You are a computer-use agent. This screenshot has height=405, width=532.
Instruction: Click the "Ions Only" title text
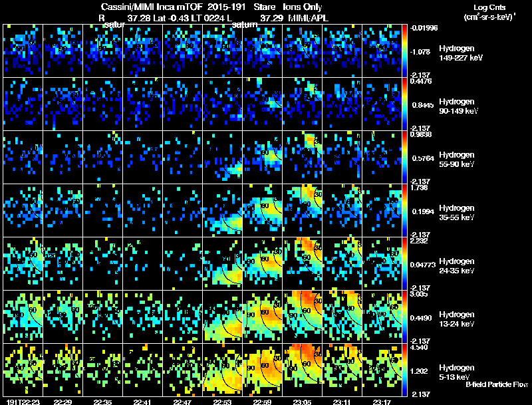tap(303, 7)
